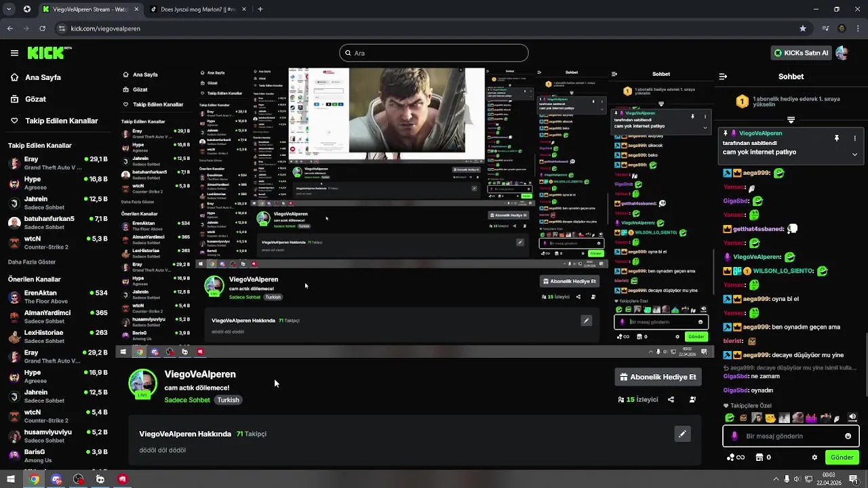This screenshot has height=488, width=868.
Task: Open the Windows Start menu
Action: click(x=11, y=479)
